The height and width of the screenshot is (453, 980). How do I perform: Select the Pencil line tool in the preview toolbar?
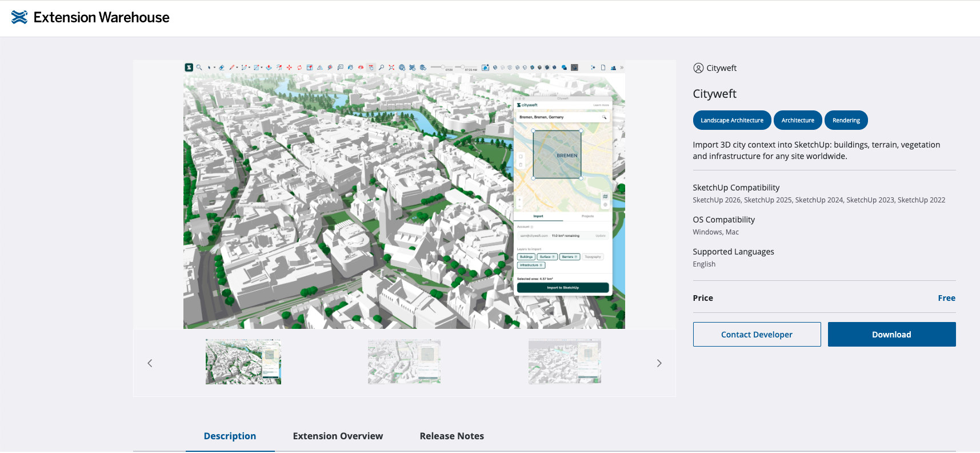[x=231, y=67]
